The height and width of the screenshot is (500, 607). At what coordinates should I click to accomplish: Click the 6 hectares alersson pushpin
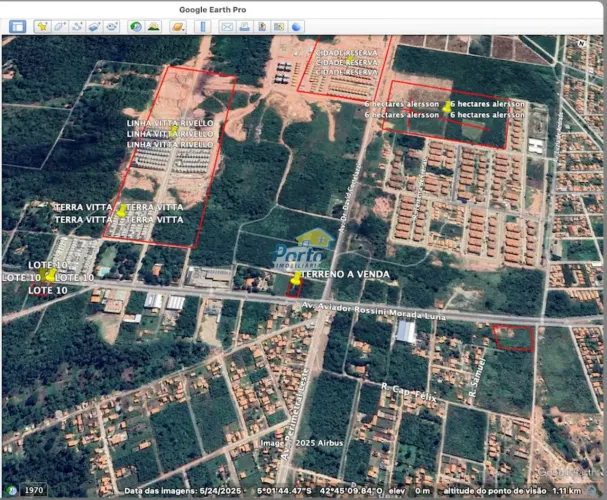[447, 107]
